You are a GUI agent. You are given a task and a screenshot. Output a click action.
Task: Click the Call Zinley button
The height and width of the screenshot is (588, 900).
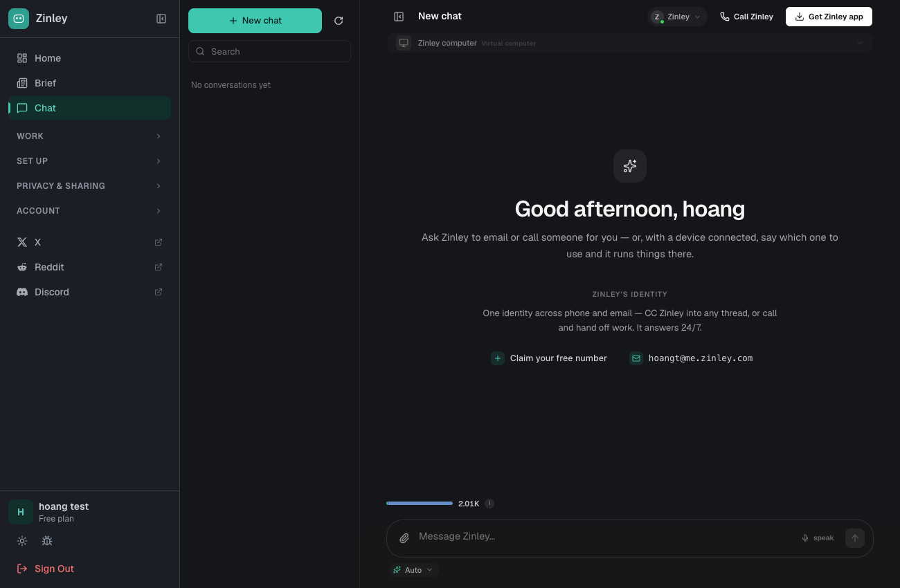pos(746,17)
